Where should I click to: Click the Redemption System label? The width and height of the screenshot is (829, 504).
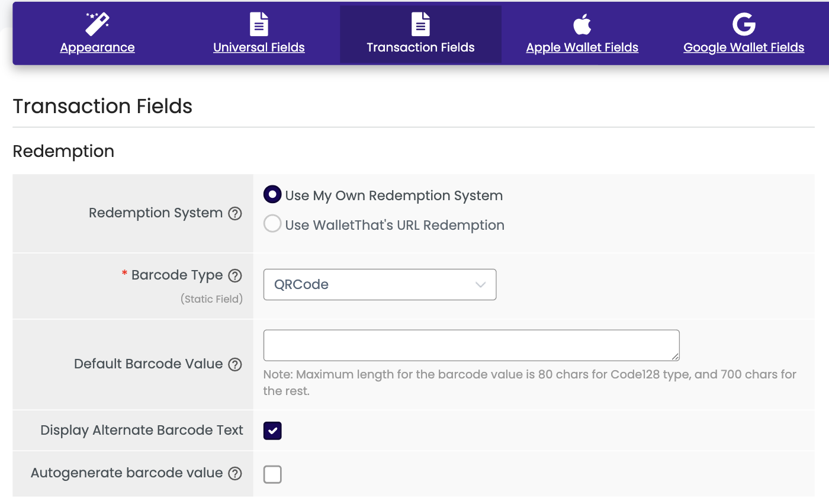(x=156, y=213)
